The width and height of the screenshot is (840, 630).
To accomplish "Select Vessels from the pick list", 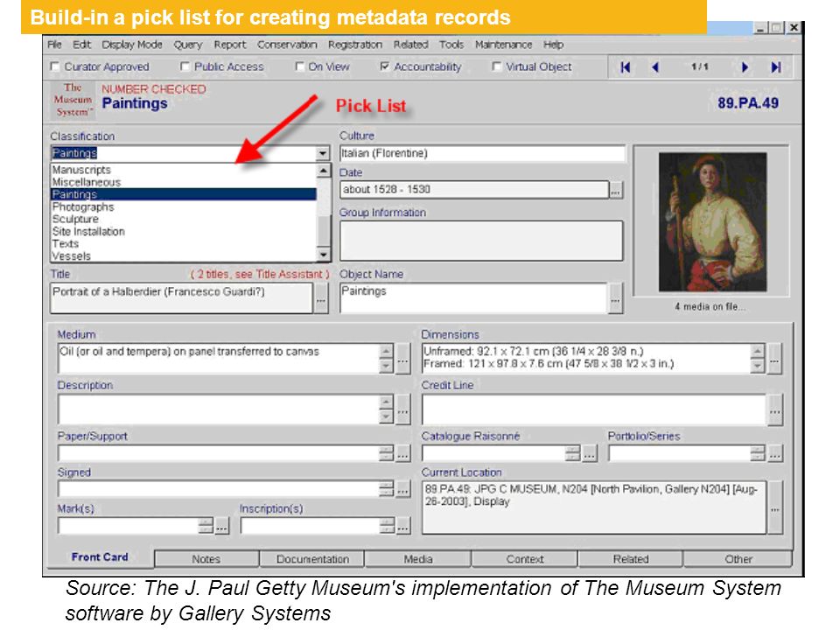I will 184,256.
